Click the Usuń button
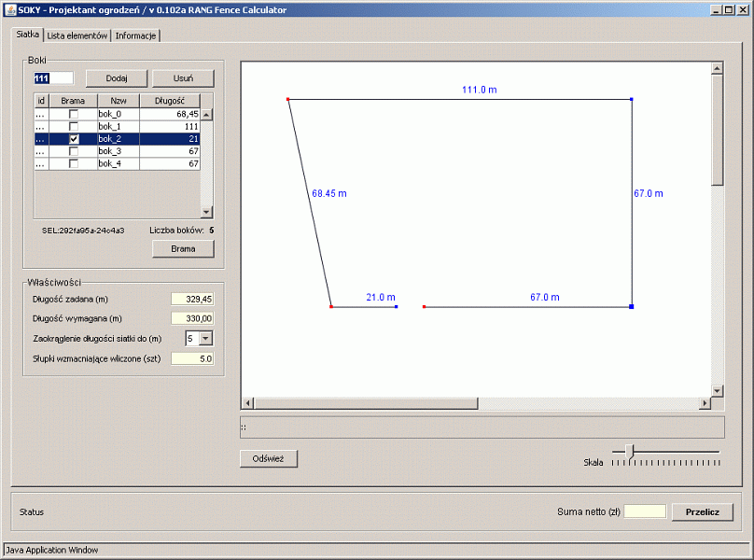754x560 pixels. click(183, 78)
